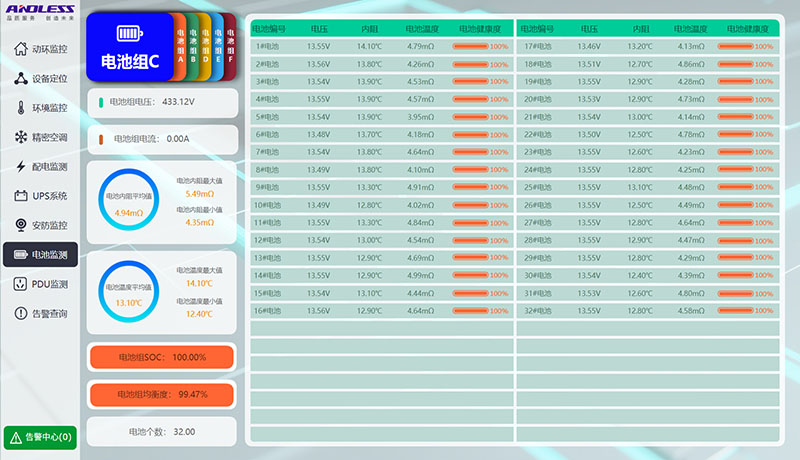Click the battery icon on the 电池组C card
This screenshot has width=800, height=460.
129,33
